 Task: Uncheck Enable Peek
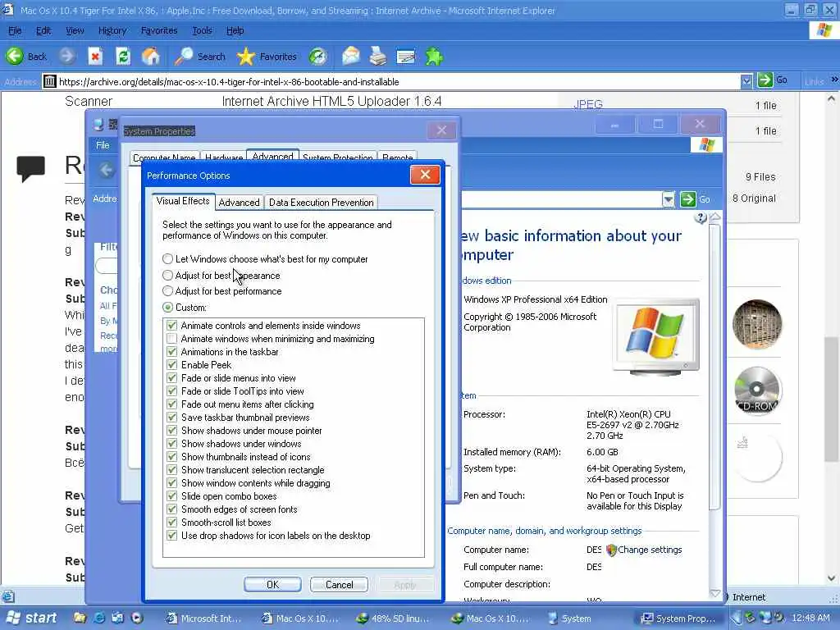[172, 365]
